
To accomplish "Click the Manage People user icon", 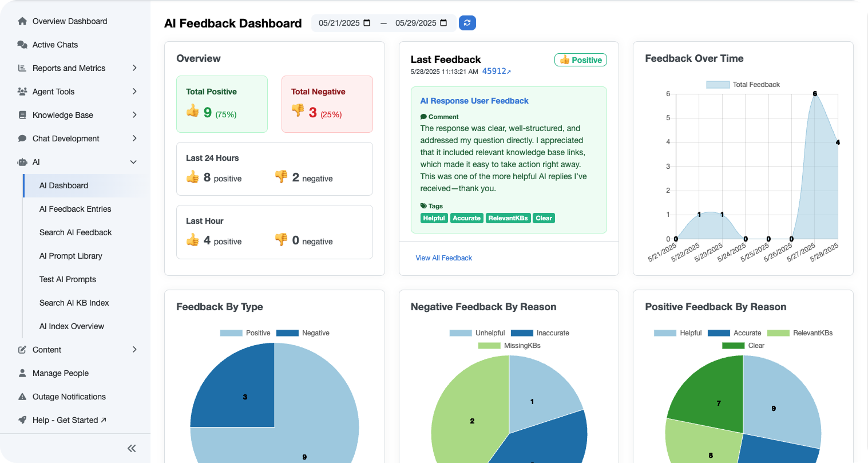I will [22, 373].
